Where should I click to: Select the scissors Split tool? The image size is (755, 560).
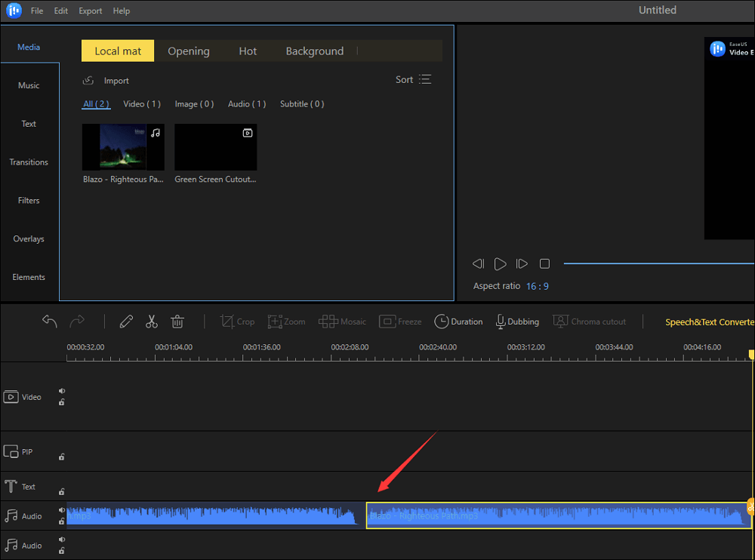(152, 322)
